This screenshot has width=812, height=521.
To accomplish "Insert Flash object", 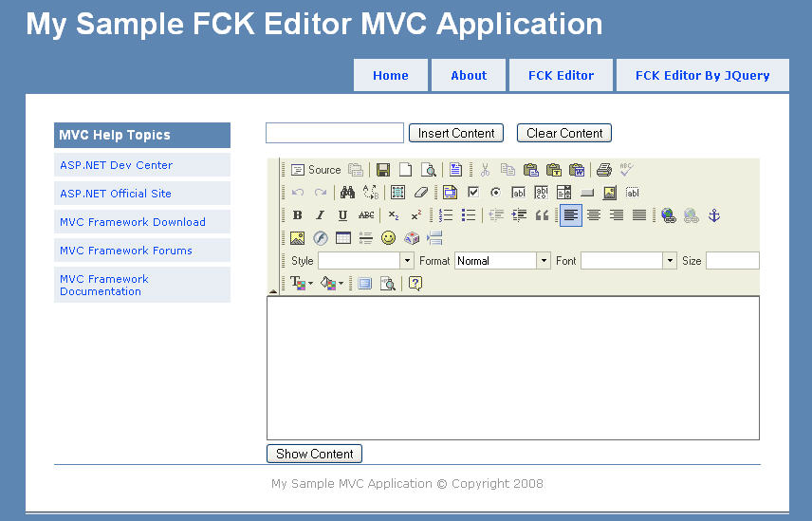I will pyautogui.click(x=320, y=238).
